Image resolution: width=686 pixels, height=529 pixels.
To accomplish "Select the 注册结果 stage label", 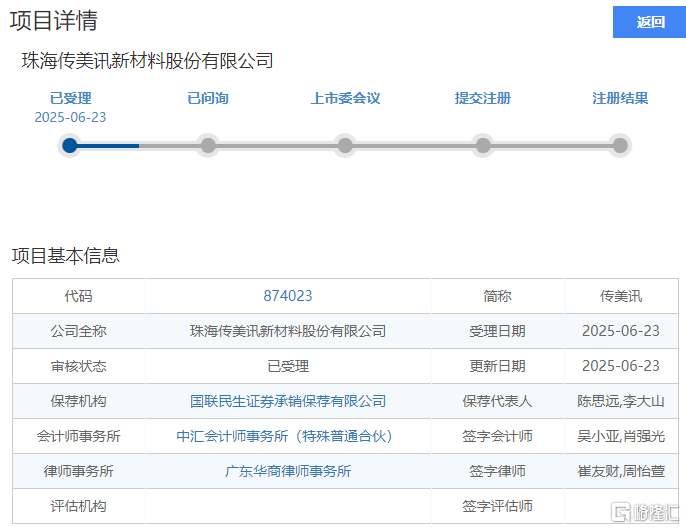I will pyautogui.click(x=620, y=98).
